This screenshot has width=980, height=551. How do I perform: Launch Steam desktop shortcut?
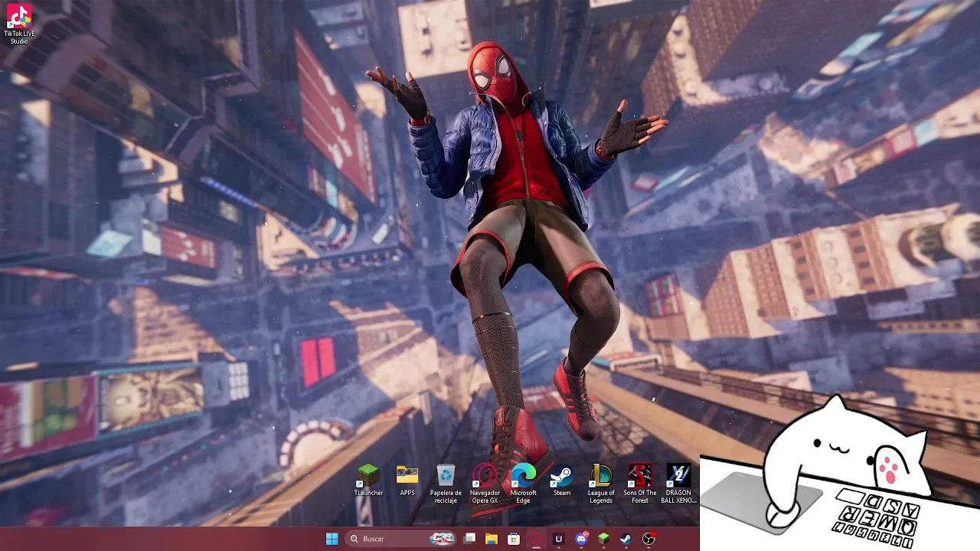[x=562, y=481]
